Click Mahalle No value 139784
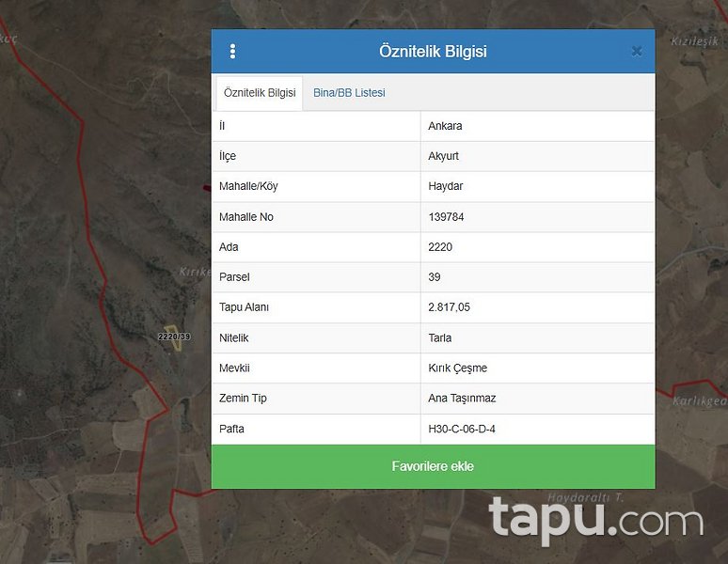This screenshot has width=728, height=564. [446, 217]
